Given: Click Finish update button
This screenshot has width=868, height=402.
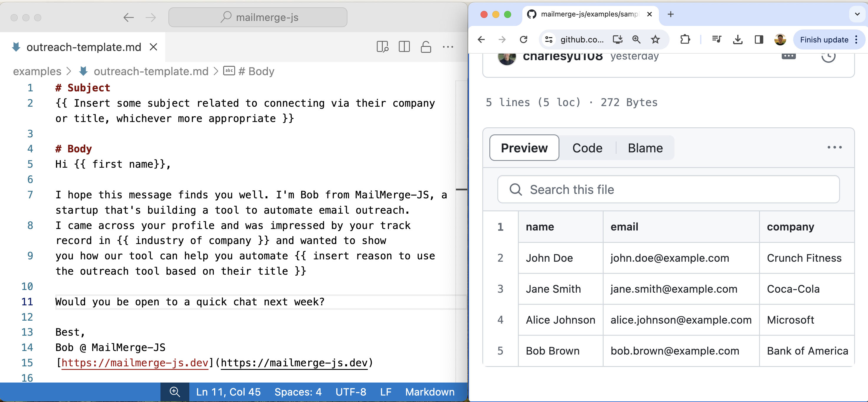Looking at the screenshot, I should [824, 40].
